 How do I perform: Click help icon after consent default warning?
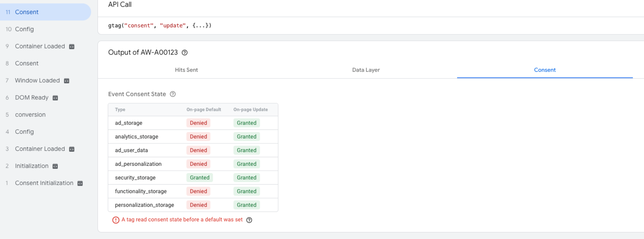pos(249,220)
